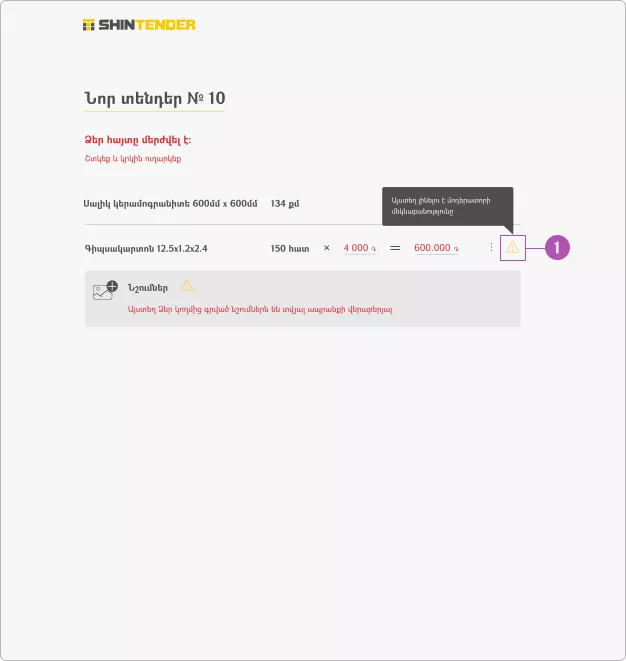Screen dimensions: 626x661
Task: Select the Գիպսակարտոն 12.5x1.2x2.4 item name
Action: 146,249
